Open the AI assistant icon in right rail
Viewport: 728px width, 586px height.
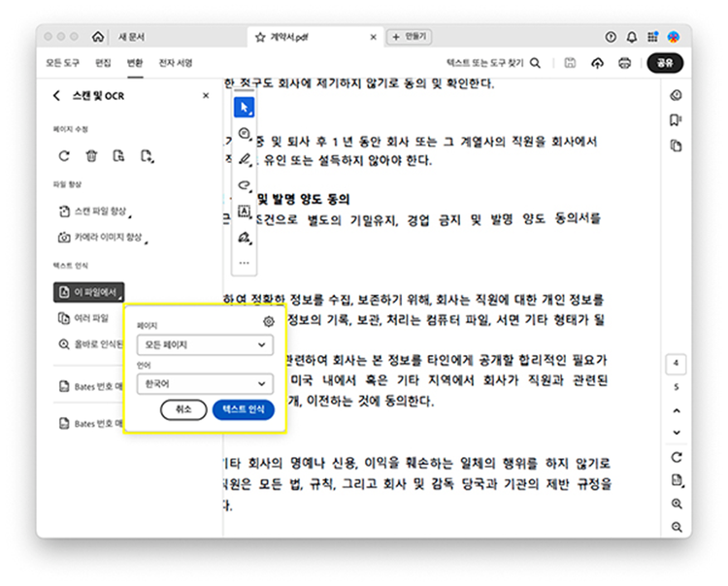coord(676,95)
